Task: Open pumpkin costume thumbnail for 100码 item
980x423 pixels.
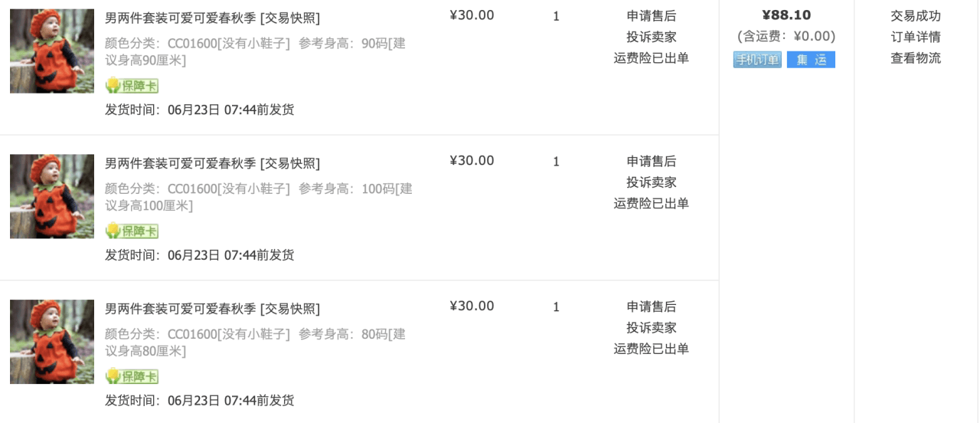Action: point(52,196)
